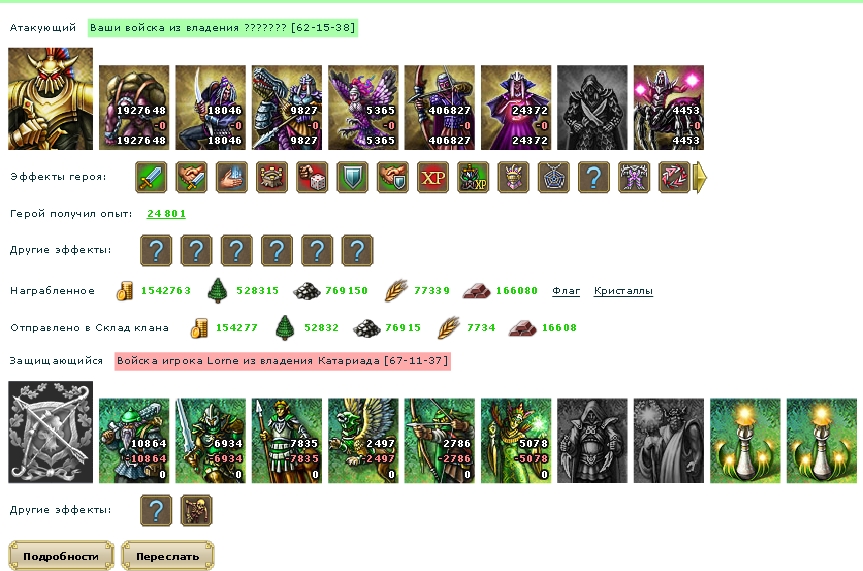Open the Кристаллы link
This screenshot has height=571, width=863.
[623, 291]
